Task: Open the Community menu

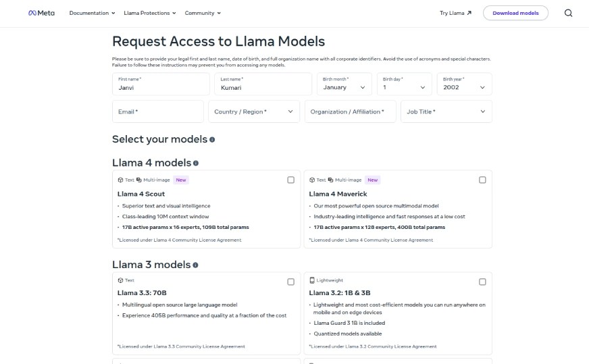Action: [x=203, y=13]
